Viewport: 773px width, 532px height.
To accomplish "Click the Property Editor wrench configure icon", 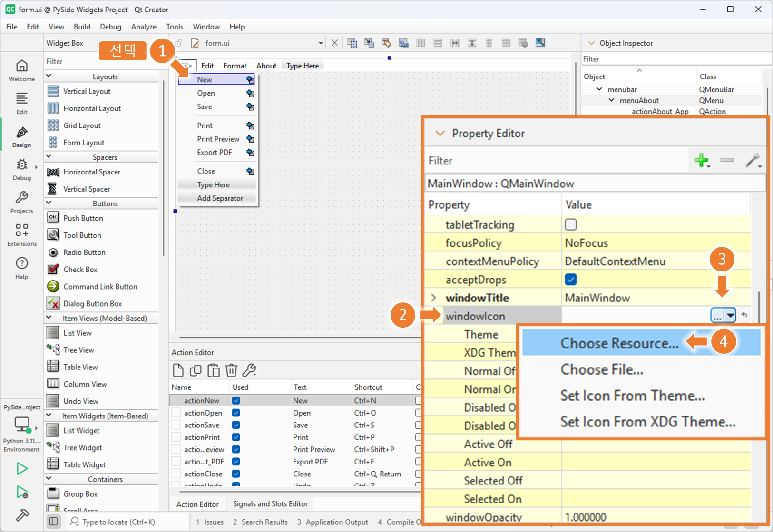I will (753, 161).
